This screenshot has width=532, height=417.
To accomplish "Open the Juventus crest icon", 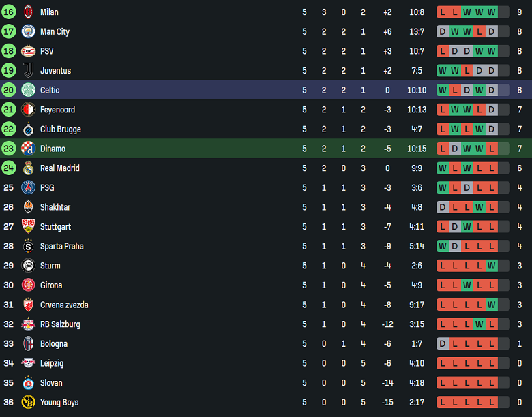I will tap(28, 71).
